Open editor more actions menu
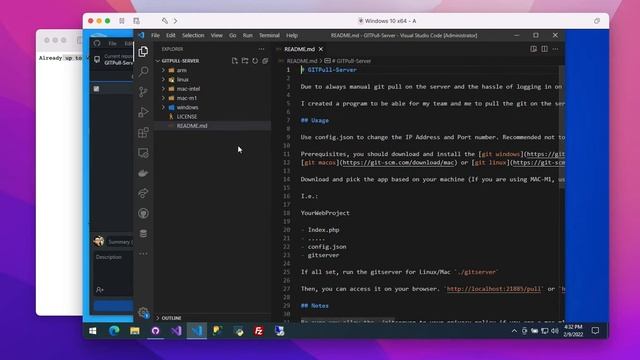Image resolution: width=640 pixels, height=360 pixels. point(556,49)
